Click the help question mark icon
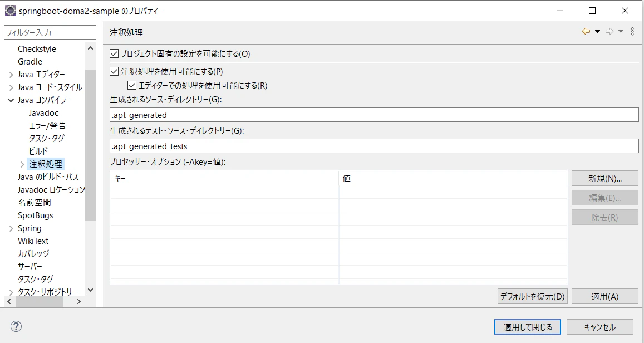The image size is (644, 343). [16, 326]
